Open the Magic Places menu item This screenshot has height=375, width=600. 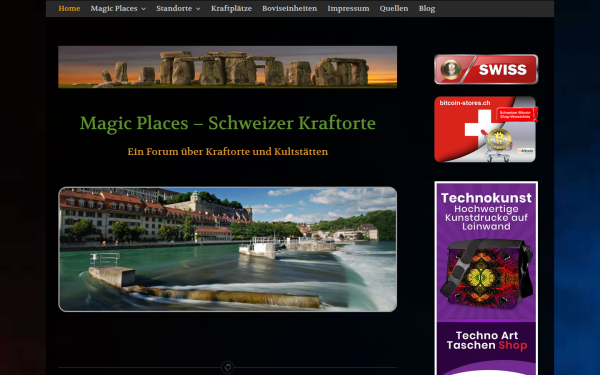pos(114,8)
